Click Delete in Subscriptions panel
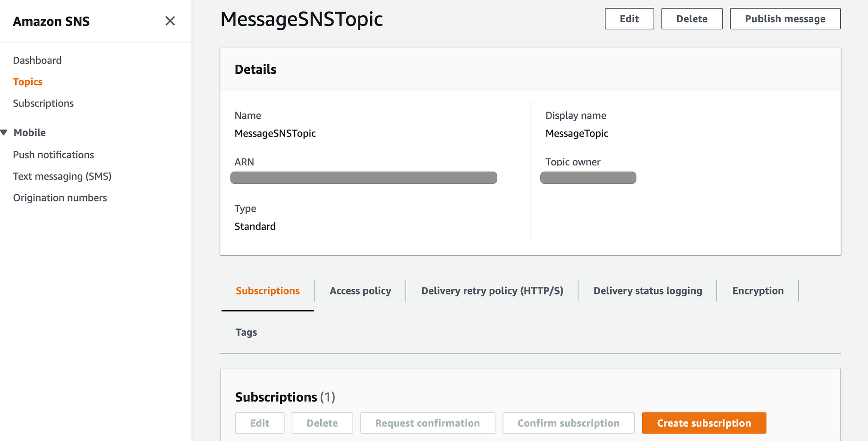 coord(323,423)
